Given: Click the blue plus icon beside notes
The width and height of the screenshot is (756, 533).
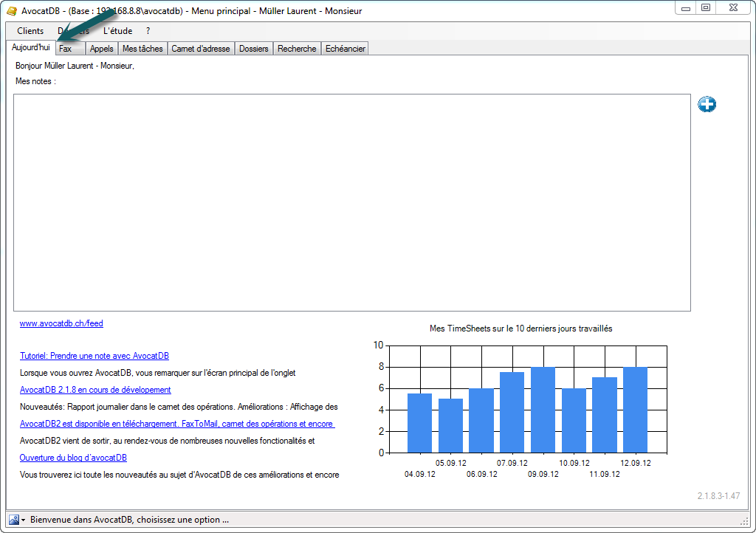Looking at the screenshot, I should click(x=707, y=105).
